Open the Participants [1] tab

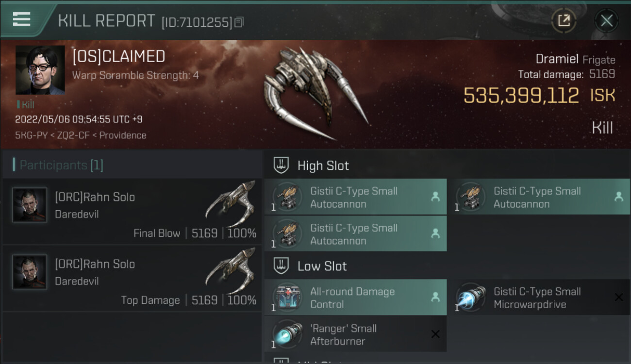[58, 165]
